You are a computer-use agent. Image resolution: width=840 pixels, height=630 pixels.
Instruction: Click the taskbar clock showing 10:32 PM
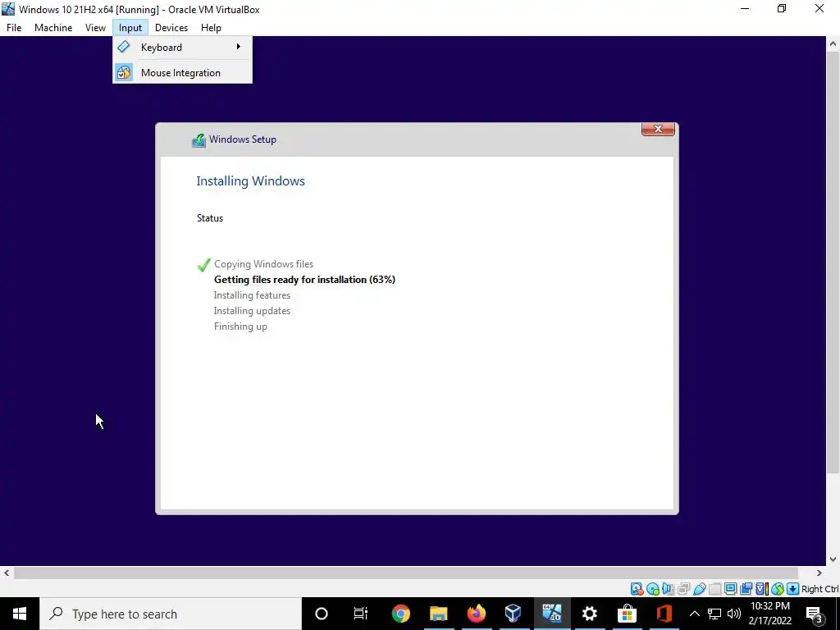click(769, 614)
